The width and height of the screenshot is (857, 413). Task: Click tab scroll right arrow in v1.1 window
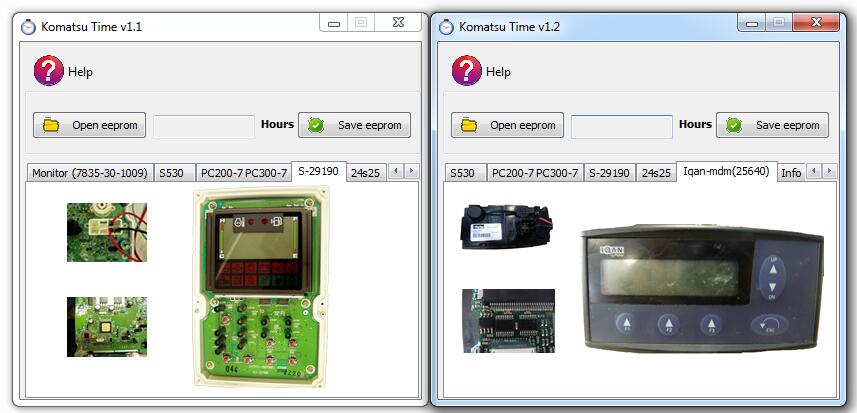click(x=412, y=171)
